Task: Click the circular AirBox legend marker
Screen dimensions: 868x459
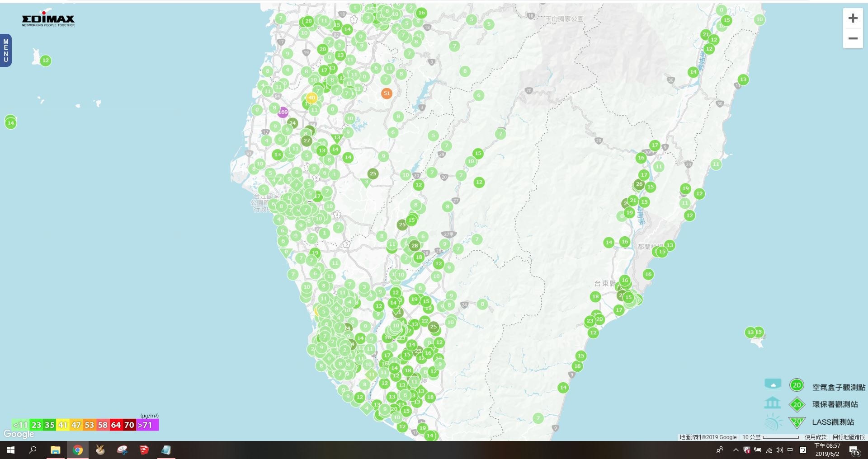Action: (x=797, y=385)
